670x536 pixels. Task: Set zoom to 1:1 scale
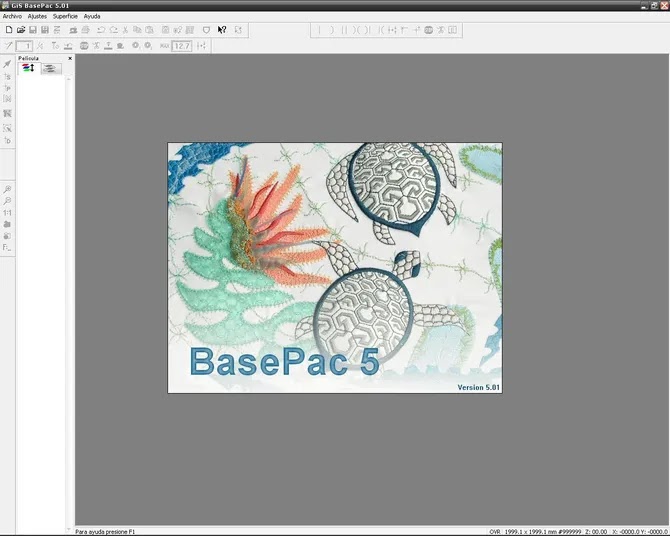tap(7, 212)
